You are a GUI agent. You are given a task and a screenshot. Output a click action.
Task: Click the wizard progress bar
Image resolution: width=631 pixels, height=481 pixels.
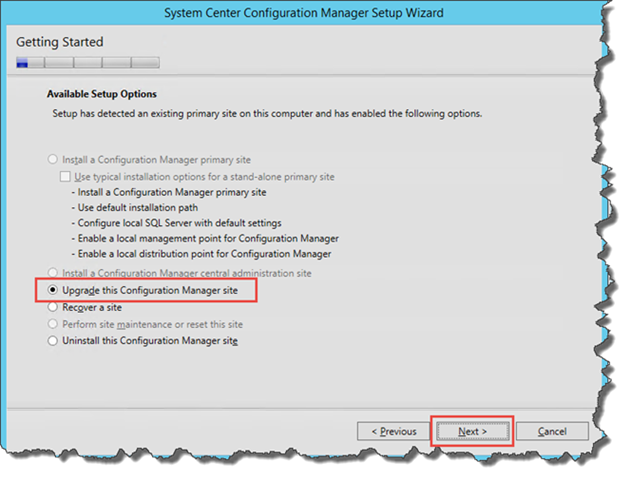pyautogui.click(x=88, y=63)
